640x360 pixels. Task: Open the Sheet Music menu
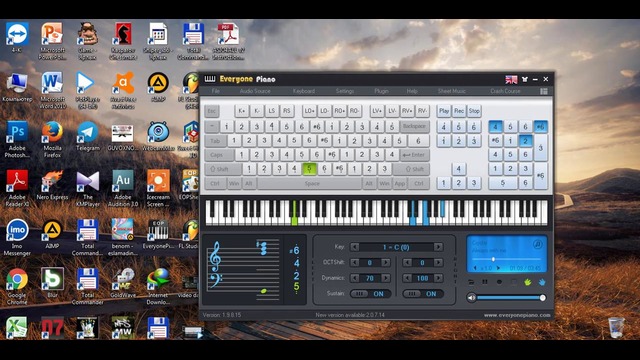(x=452, y=91)
